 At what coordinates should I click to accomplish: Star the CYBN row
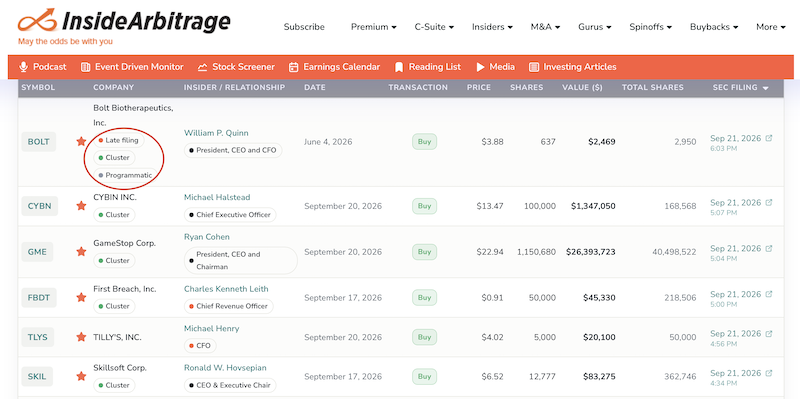click(x=81, y=206)
